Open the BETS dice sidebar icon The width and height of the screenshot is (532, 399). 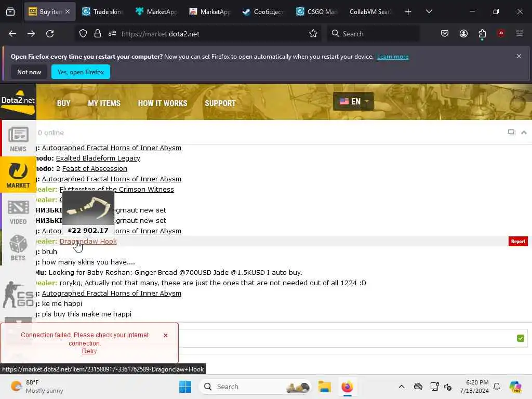coord(18,248)
